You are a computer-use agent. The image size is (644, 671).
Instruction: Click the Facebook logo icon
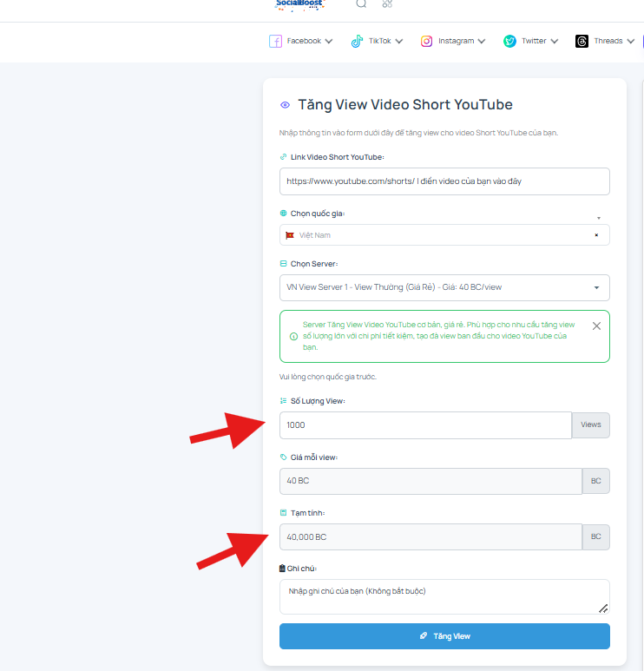275,41
